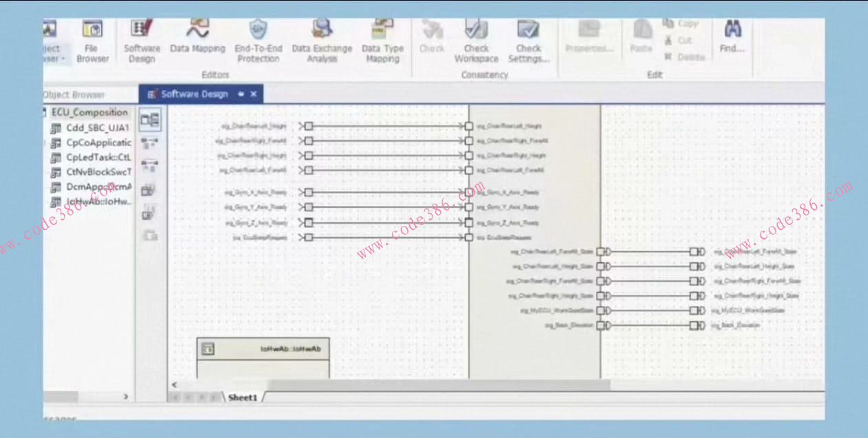The height and width of the screenshot is (438, 868).
Task: Click the Object Browser scroll-right arrow
Action: (x=125, y=397)
